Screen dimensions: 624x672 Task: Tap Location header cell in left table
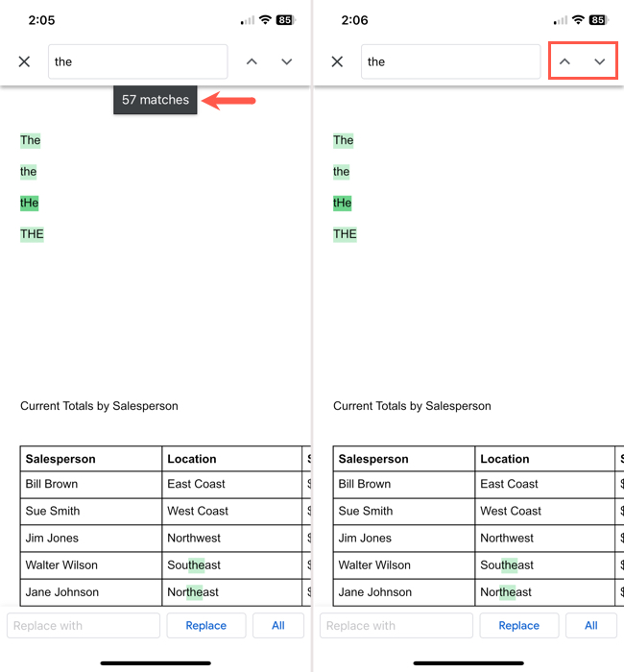pos(232,459)
